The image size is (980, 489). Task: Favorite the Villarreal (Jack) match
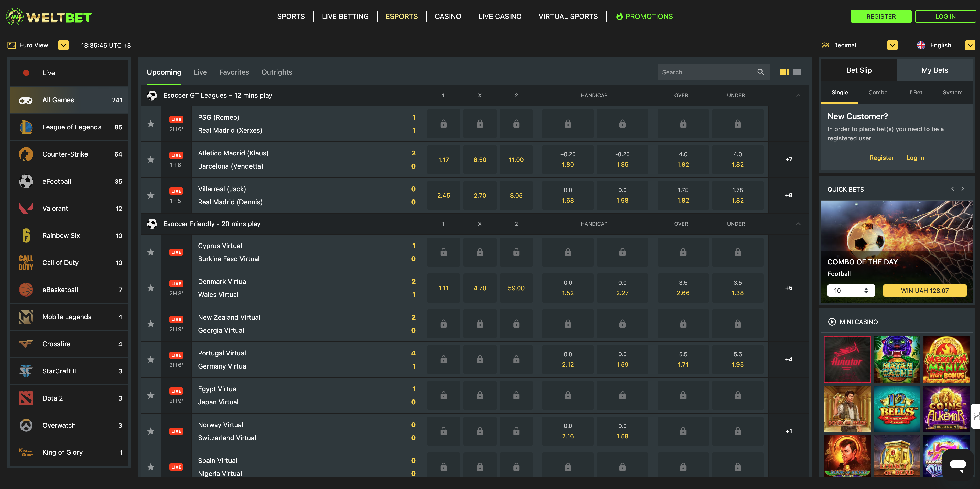pyautogui.click(x=151, y=195)
